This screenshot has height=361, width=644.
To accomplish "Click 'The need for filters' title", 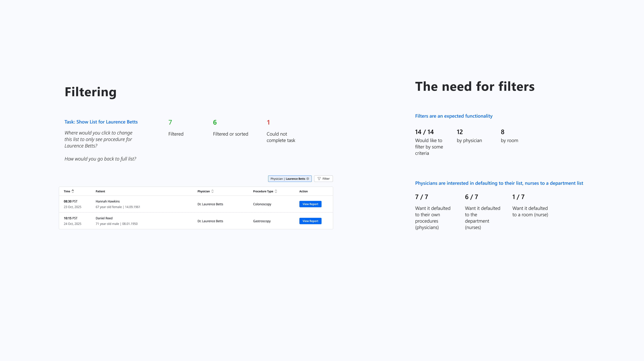I will pos(474,87).
